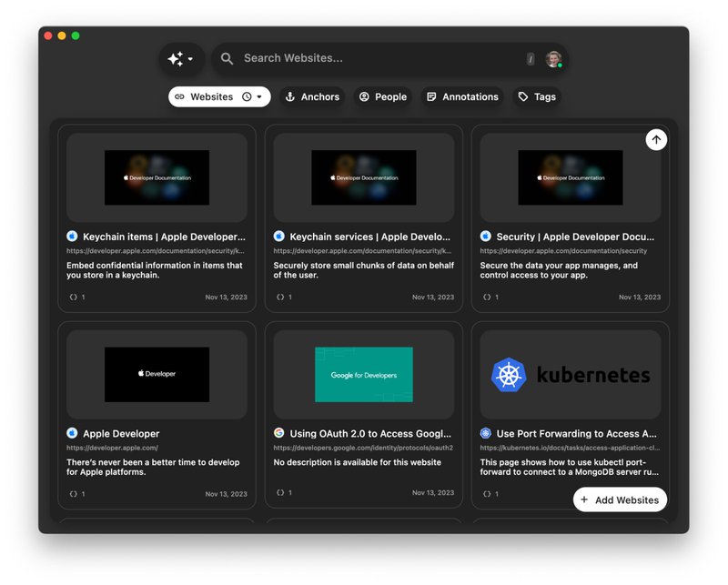Click 'Secure the data your app manages' text
728x585 pixels.
(559, 270)
